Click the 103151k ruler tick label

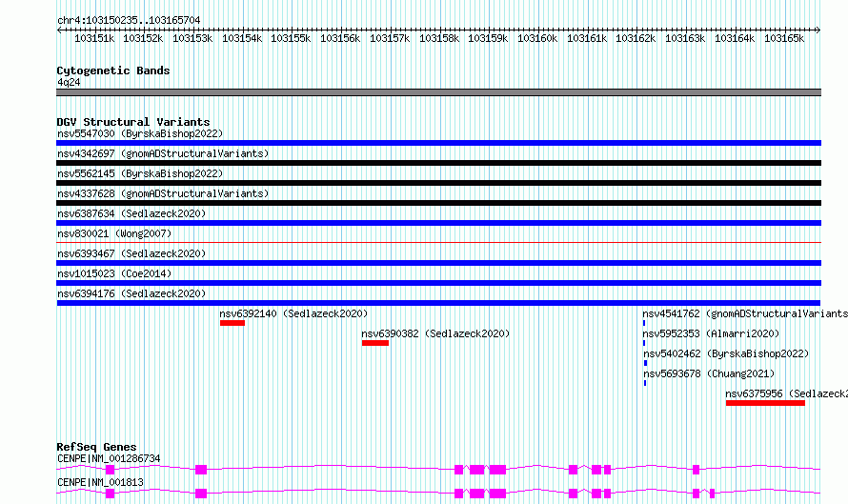(x=94, y=38)
